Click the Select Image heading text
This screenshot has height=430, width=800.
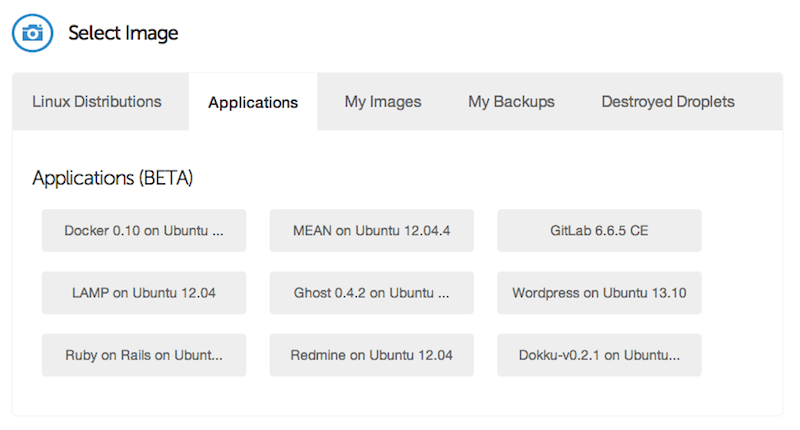(123, 33)
